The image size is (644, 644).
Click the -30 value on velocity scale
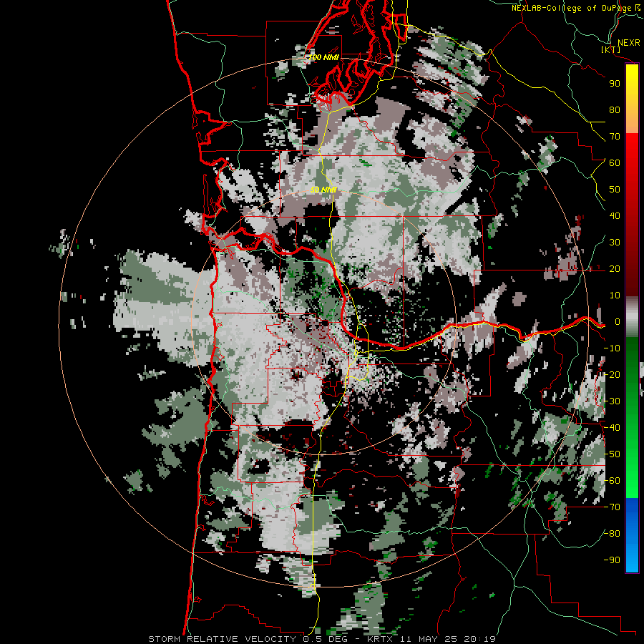point(612,401)
